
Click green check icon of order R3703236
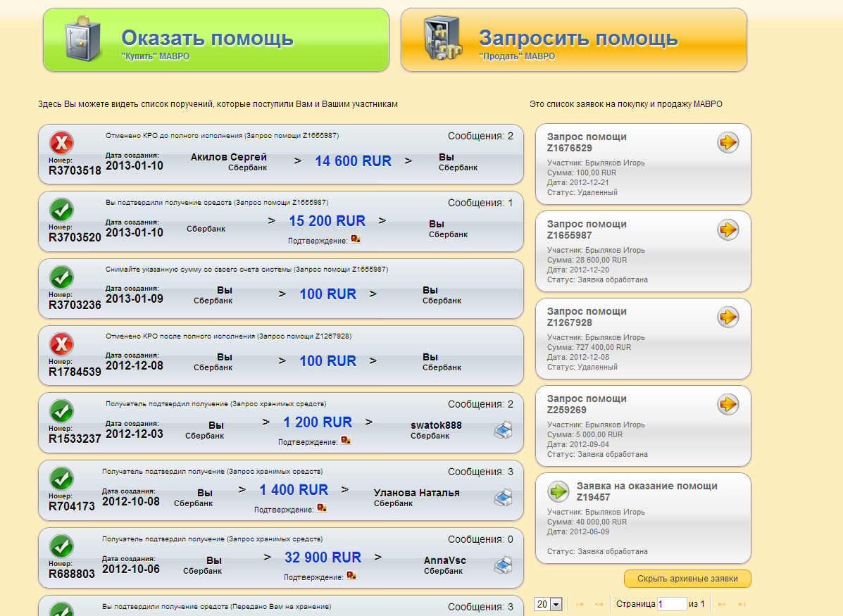[62, 277]
